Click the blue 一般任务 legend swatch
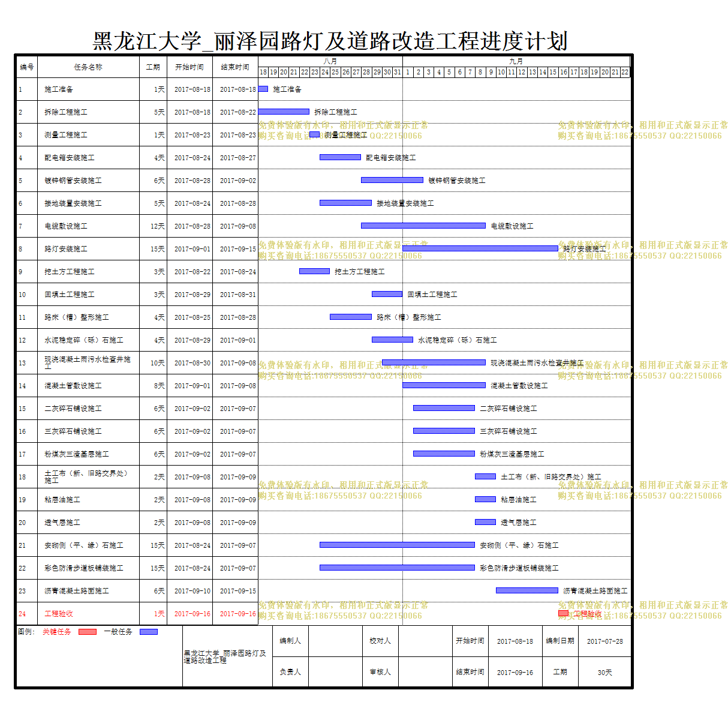728x717 pixels. [x=149, y=632]
